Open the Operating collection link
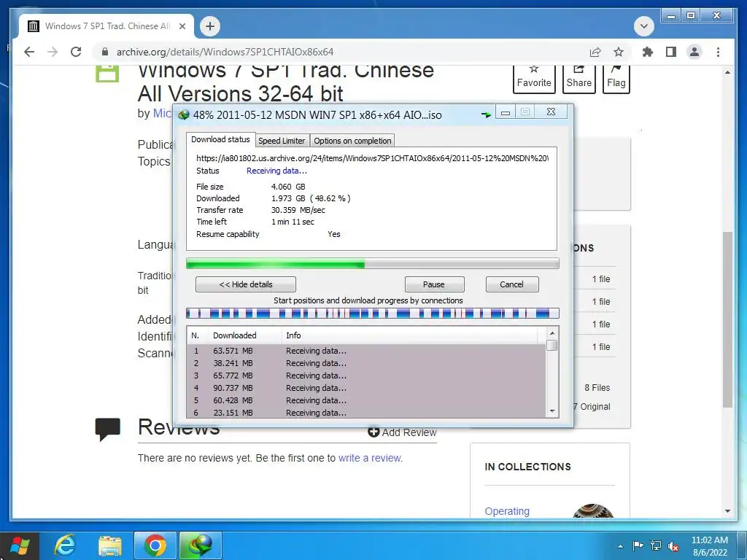The width and height of the screenshot is (747, 560). click(507, 511)
